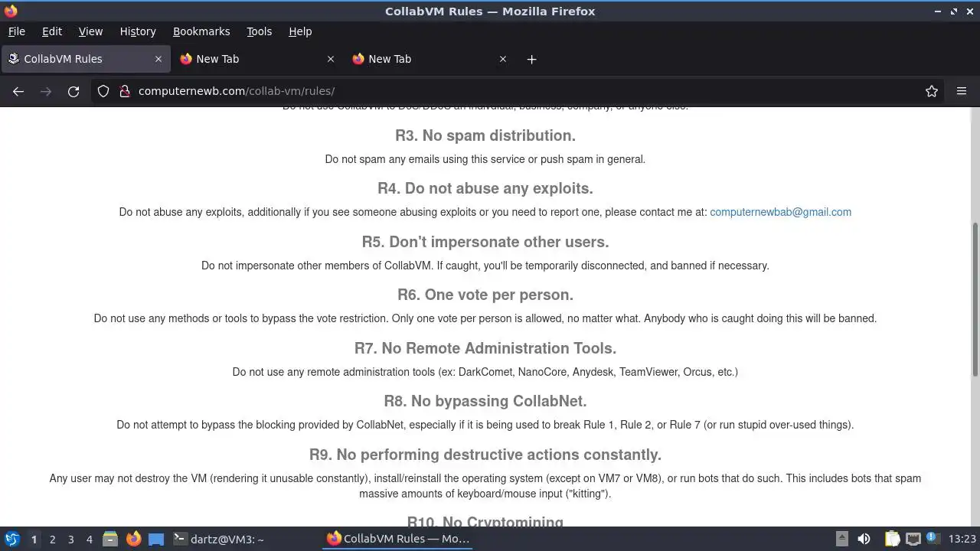Launch Firefox from taskbar quick launch

pos(133,539)
